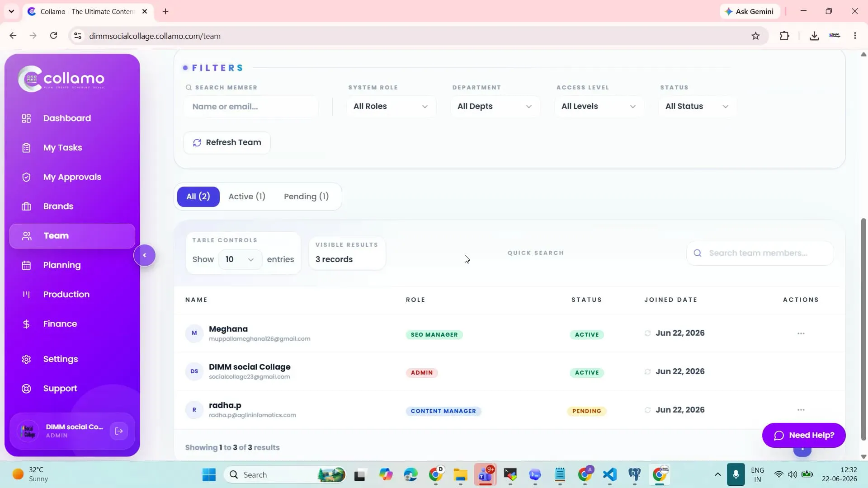Open the Windows Start menu
This screenshot has height=488, width=868.
pos(209,475)
